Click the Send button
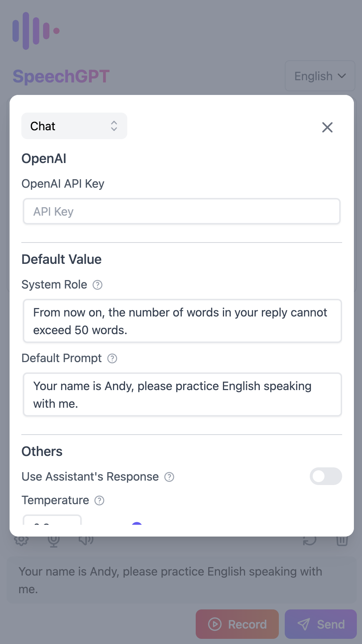This screenshot has height=644, width=362. coord(321,624)
